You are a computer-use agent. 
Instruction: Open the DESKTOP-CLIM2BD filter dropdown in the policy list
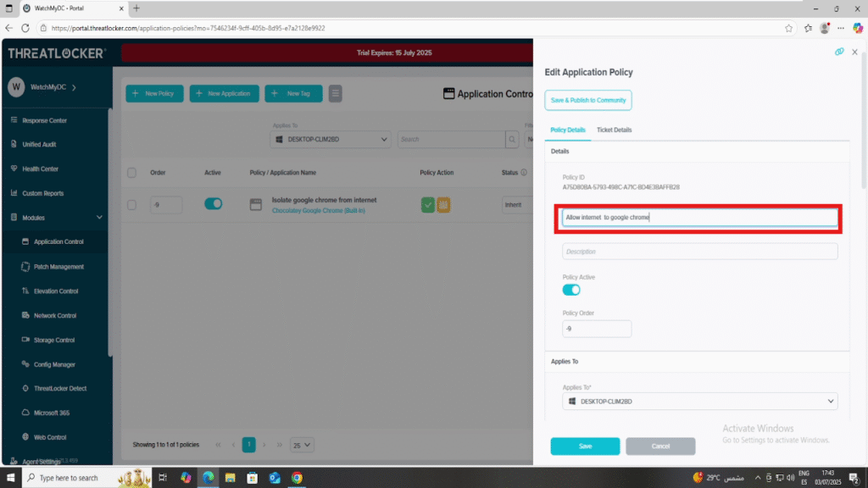pos(331,140)
